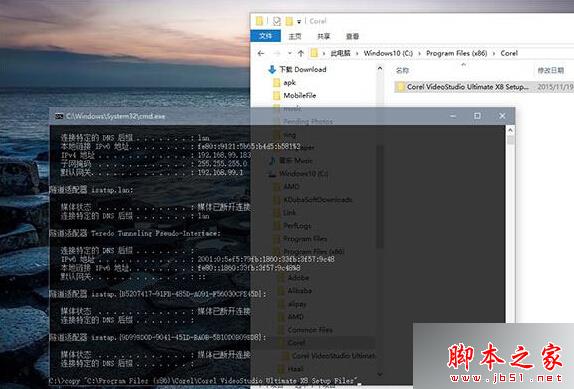Click the cmd.exe title bar icon
This screenshot has height=389, width=574.
coord(59,116)
